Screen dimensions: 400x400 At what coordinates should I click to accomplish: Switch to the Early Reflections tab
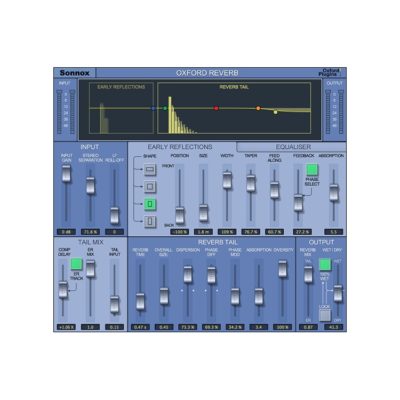tap(180, 147)
